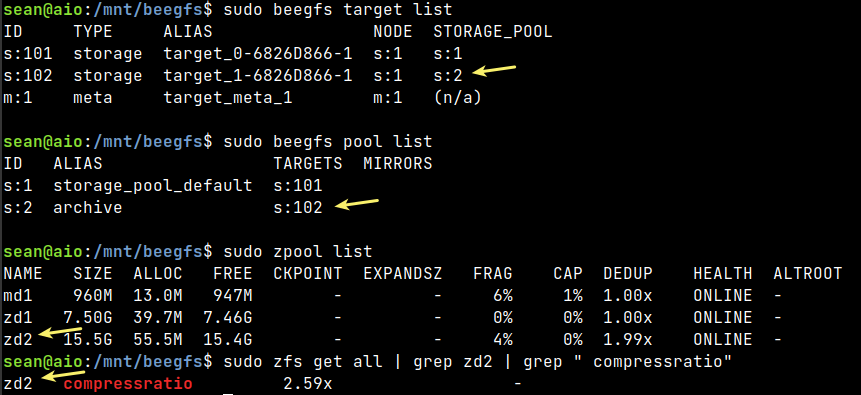
Task: Click the 15.5G size value
Action: point(88,340)
